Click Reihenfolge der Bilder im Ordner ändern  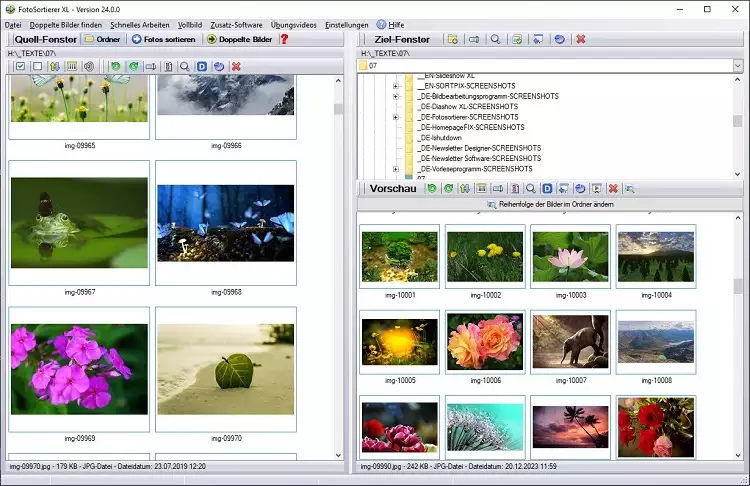point(550,204)
